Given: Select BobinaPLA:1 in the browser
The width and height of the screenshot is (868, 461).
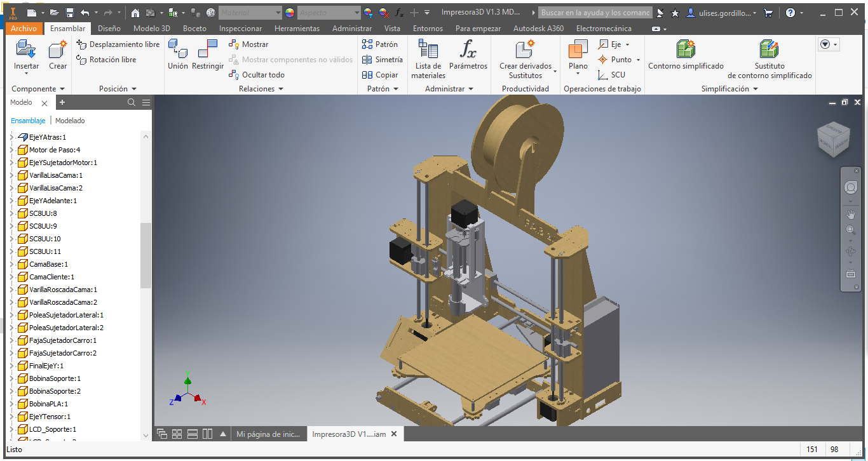Looking at the screenshot, I should pyautogui.click(x=48, y=404).
